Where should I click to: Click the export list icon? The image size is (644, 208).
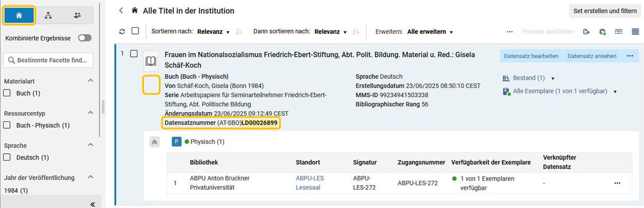(x=586, y=31)
